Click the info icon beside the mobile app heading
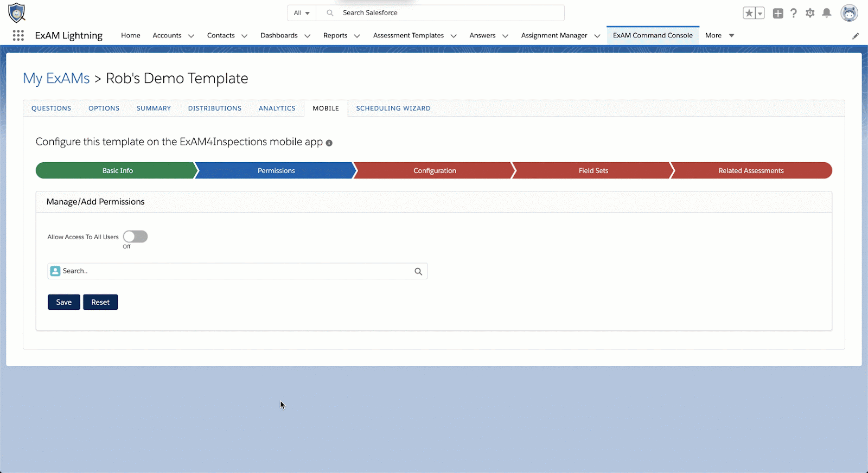 tap(329, 143)
